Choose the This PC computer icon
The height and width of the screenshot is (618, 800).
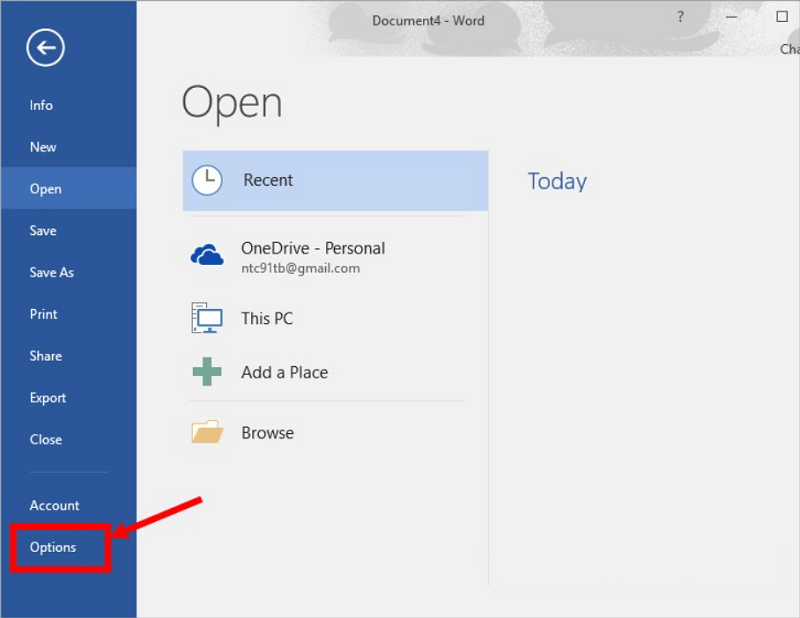[x=207, y=318]
